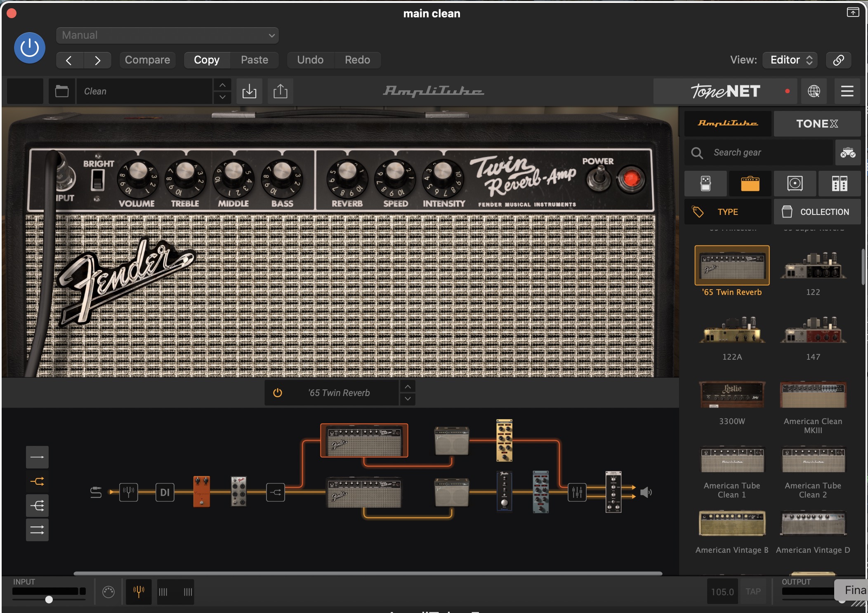Image resolution: width=868 pixels, height=613 pixels.
Task: Choose the active orange split routing layout
Action: click(x=37, y=481)
